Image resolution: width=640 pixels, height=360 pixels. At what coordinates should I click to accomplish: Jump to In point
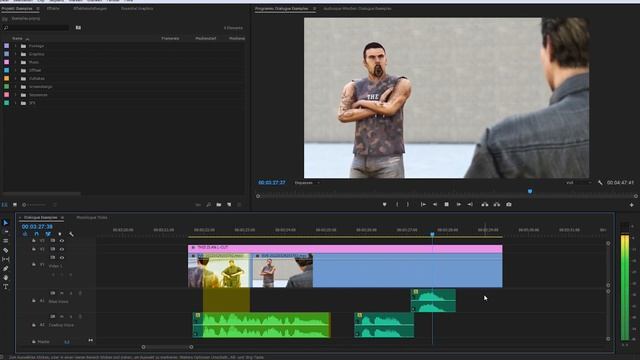click(x=423, y=204)
